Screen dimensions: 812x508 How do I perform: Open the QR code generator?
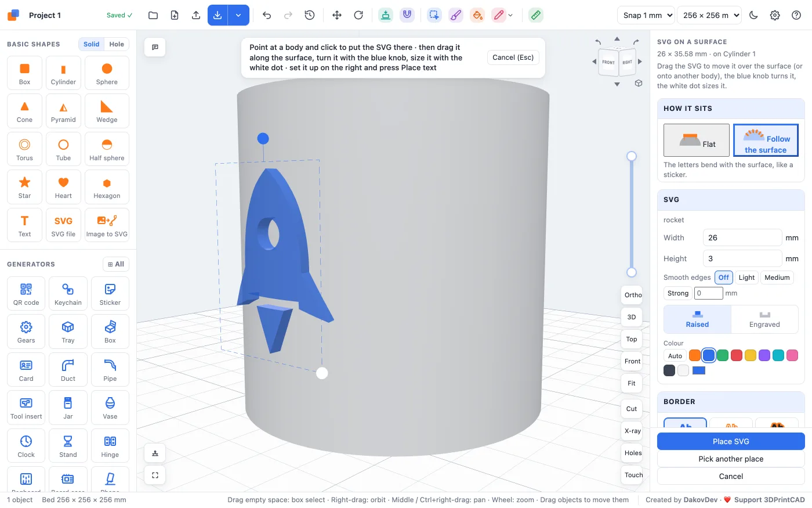click(x=26, y=294)
